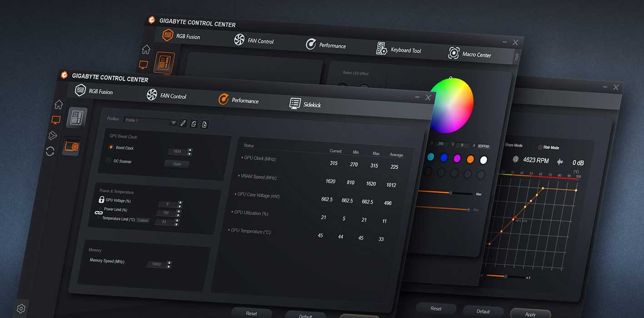This screenshot has height=318, width=644.
Task: Click monitor icon in back RGB window
Action: coord(144,65)
